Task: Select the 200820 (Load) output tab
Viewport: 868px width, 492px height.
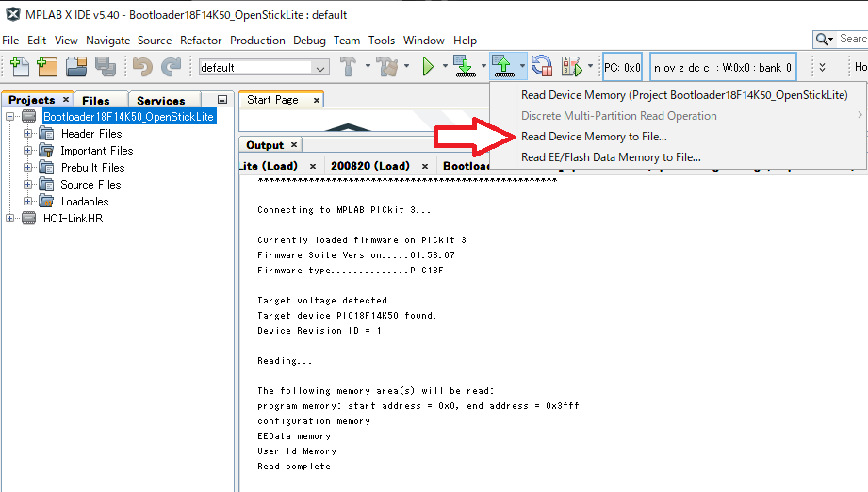Action: click(370, 166)
